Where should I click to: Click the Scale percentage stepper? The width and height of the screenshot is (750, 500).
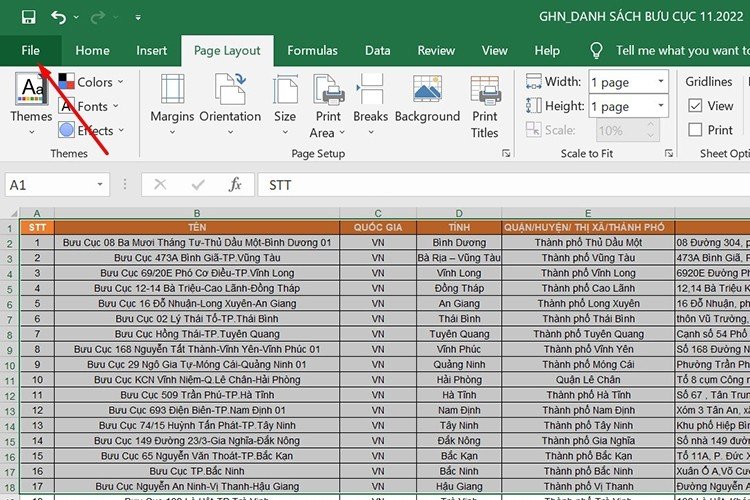point(651,130)
